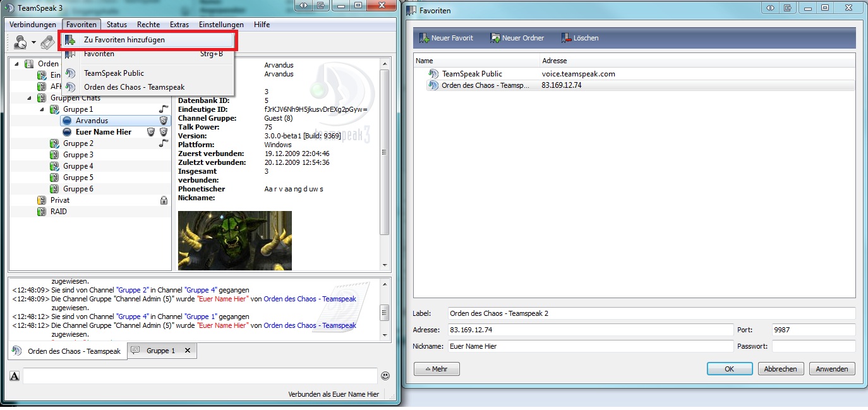Focus the chat message input field
The image size is (868, 410).
(x=200, y=376)
